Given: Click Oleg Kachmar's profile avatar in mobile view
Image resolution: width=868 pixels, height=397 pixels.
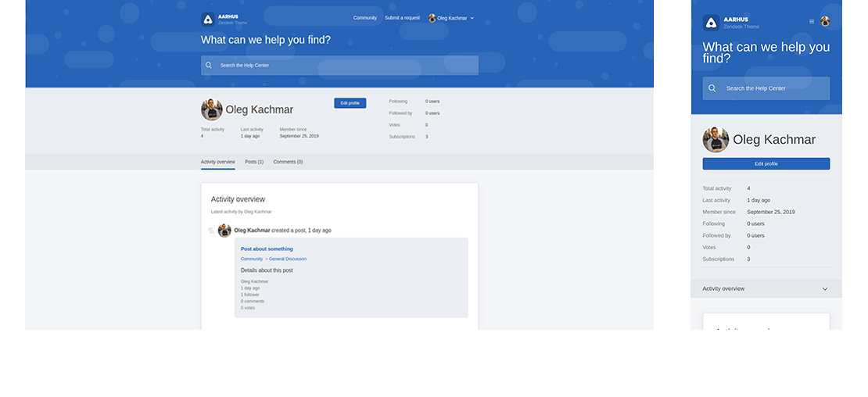Looking at the screenshot, I should (716, 140).
